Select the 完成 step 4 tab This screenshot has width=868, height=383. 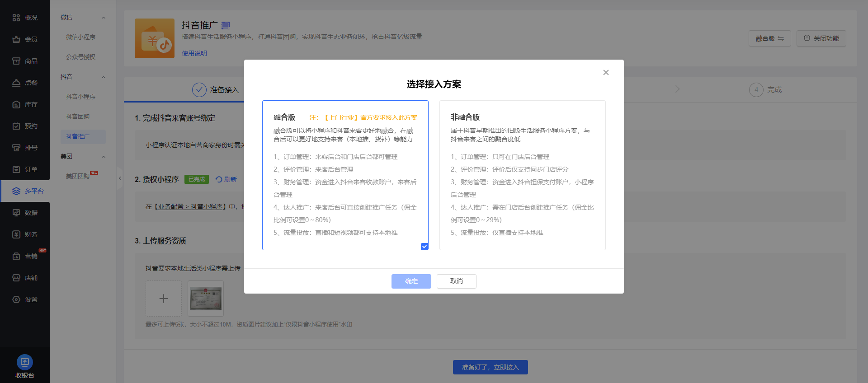point(765,90)
